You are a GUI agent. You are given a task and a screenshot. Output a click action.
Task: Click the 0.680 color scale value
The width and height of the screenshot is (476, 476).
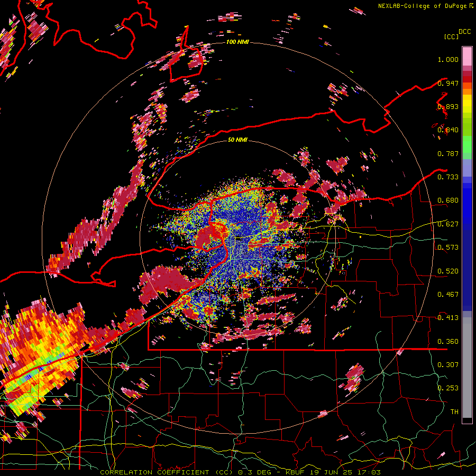coord(448,200)
